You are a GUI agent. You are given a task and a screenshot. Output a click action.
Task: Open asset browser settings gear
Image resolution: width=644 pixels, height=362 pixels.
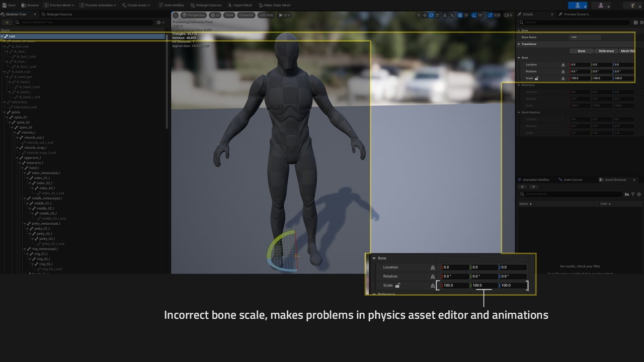click(x=639, y=194)
